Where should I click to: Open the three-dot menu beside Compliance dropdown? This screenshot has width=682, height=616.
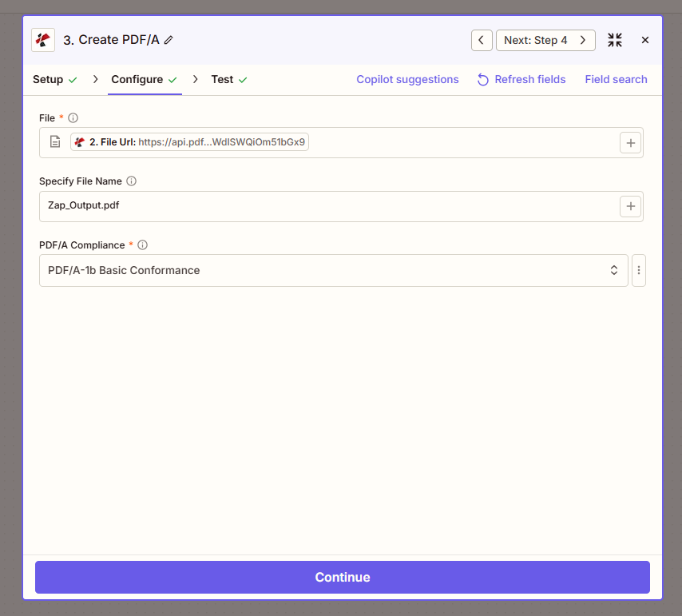point(638,270)
